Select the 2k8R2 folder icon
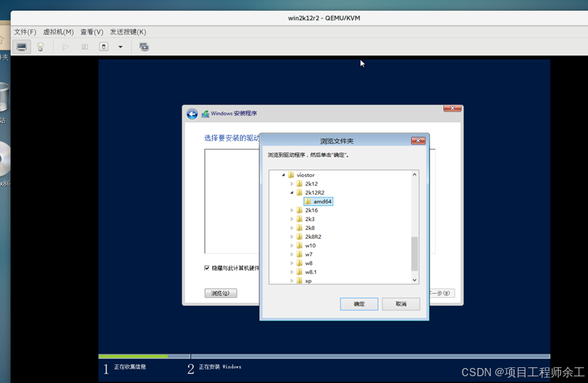Image resolution: width=588 pixels, height=383 pixels. pos(299,237)
